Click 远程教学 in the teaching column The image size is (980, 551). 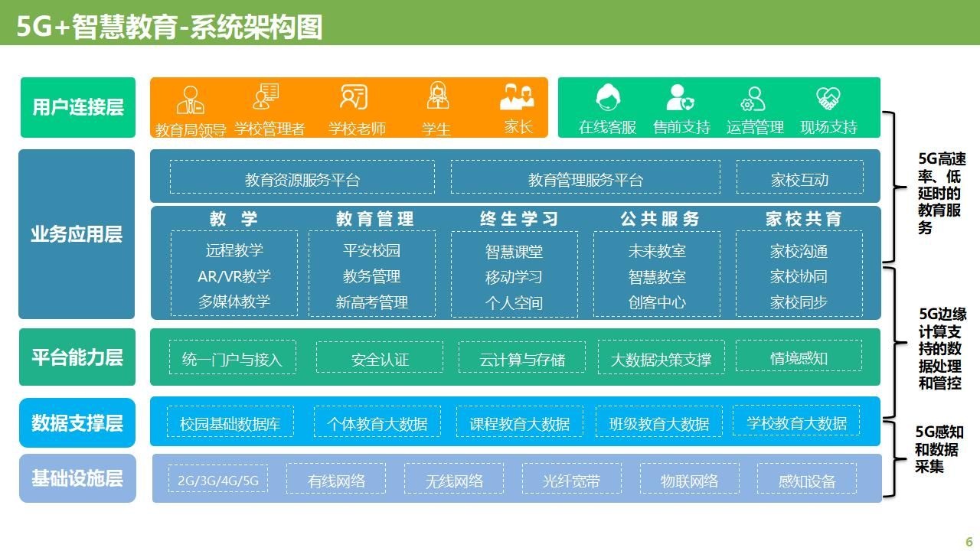(x=234, y=250)
